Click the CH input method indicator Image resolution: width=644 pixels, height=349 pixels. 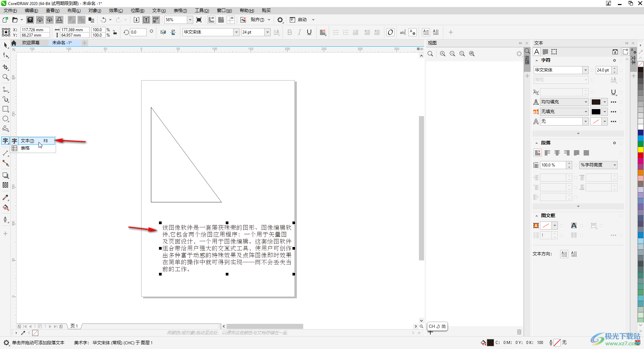(437, 326)
